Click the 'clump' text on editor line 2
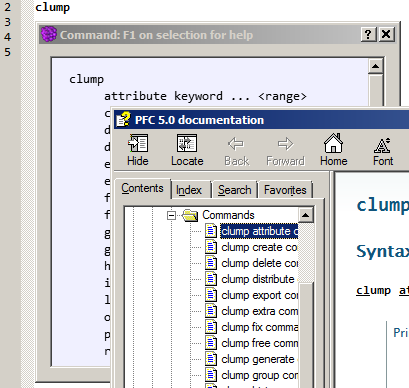Screen dimensions: 409x388 [x=52, y=7]
